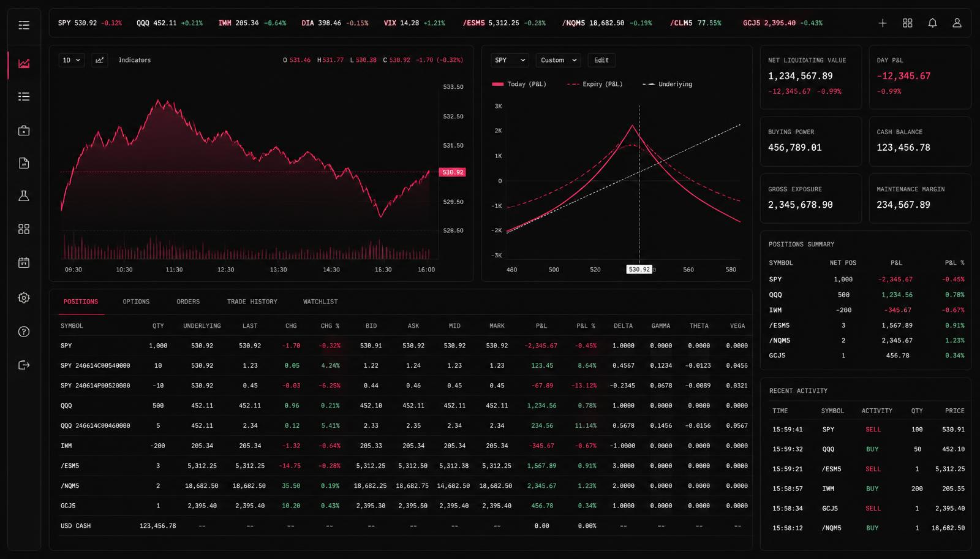Open the notifications bell
The height and width of the screenshot is (559, 980).
coord(932,23)
